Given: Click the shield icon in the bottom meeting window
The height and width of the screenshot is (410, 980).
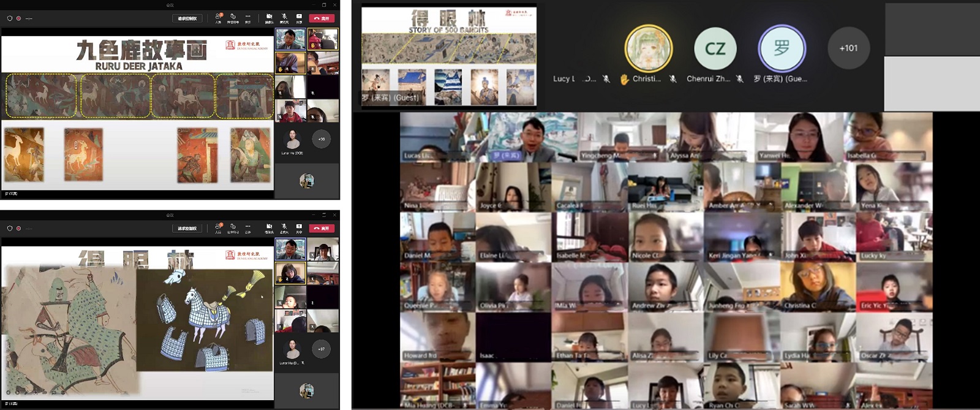Looking at the screenshot, I should click(x=9, y=228).
